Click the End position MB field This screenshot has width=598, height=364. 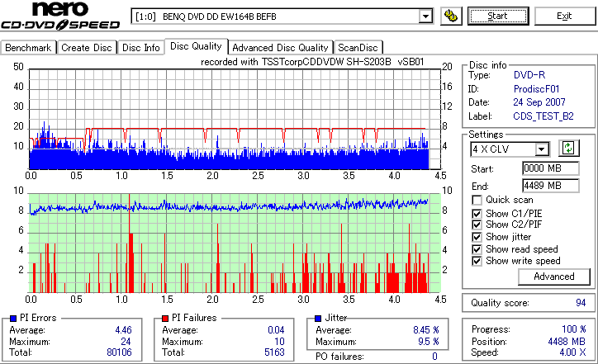(550, 186)
